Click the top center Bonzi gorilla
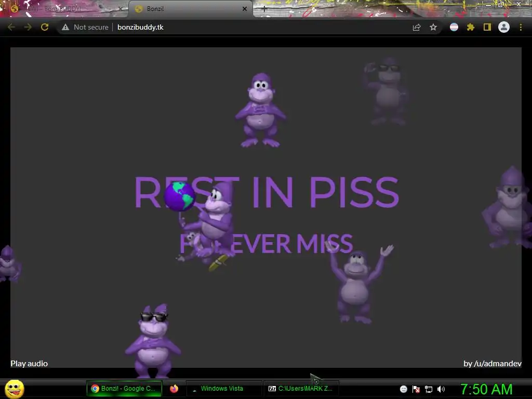This screenshot has width=532, height=399. pos(261,110)
